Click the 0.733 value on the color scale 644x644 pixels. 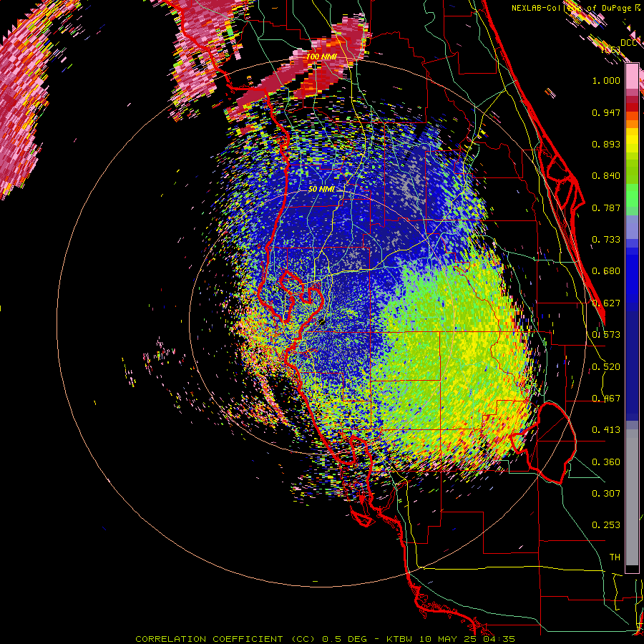[x=606, y=240]
